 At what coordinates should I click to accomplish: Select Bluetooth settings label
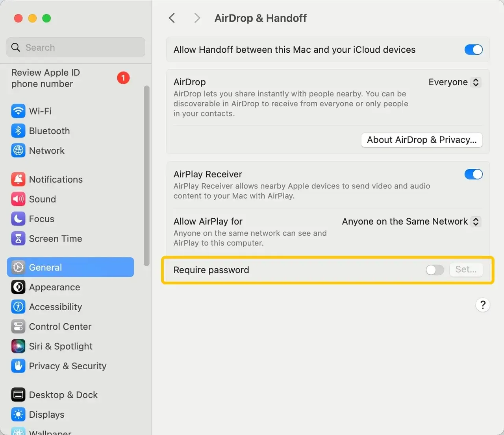[49, 131]
